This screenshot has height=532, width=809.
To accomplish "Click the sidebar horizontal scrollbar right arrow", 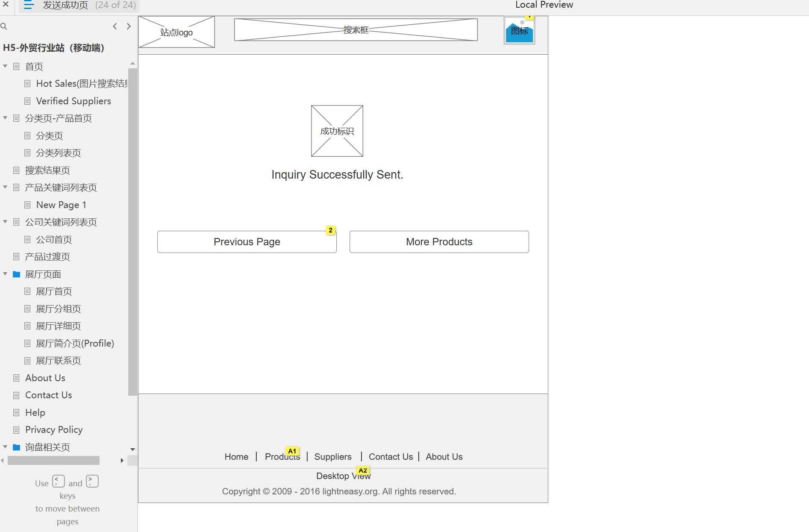I will pyautogui.click(x=122, y=461).
